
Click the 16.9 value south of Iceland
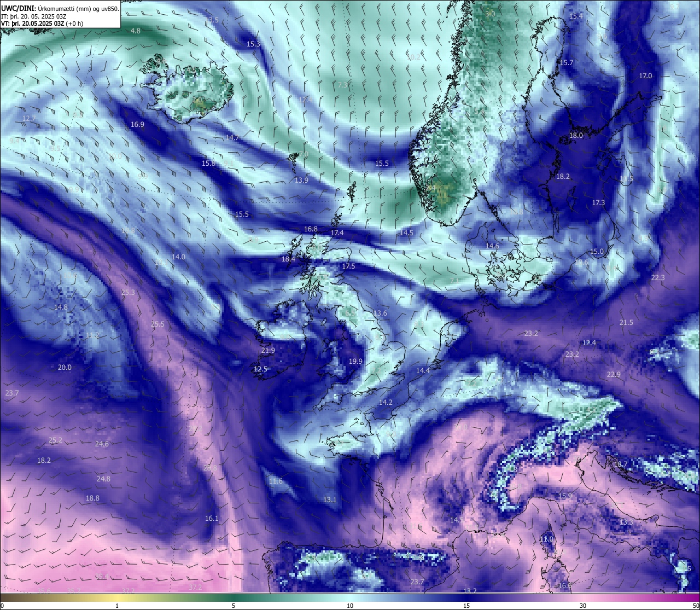click(x=137, y=124)
